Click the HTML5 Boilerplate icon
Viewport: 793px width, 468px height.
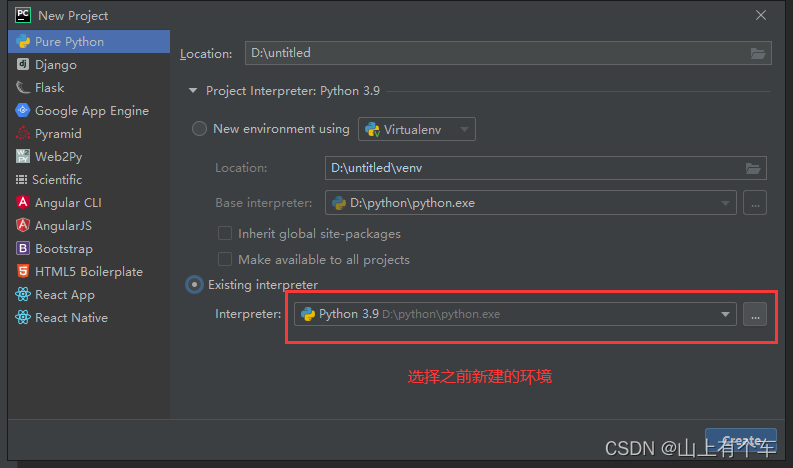click(x=23, y=271)
